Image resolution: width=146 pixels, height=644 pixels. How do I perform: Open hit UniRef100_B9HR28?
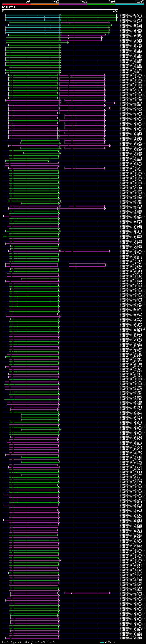131,25
